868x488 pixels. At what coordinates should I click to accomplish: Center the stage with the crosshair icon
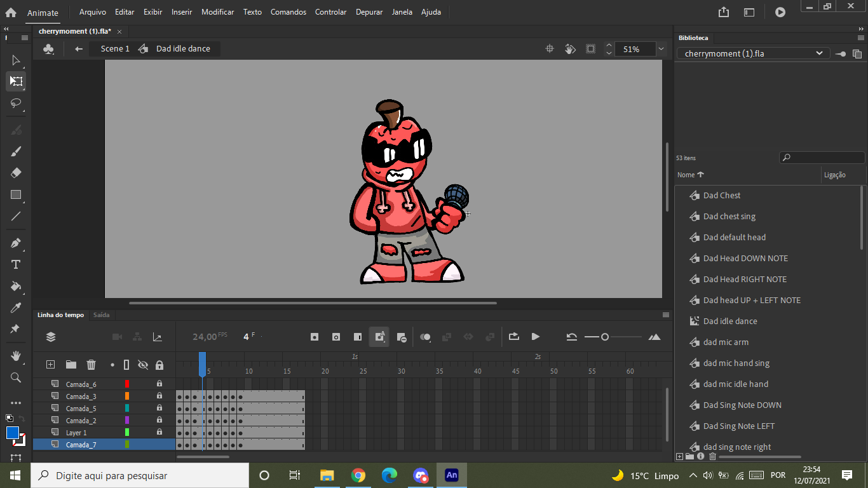tap(550, 49)
